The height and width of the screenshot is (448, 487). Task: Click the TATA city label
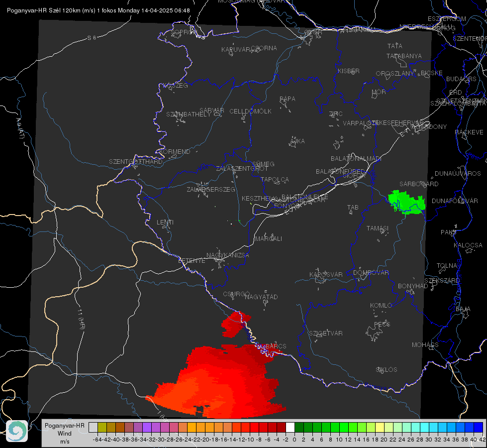[395, 46]
